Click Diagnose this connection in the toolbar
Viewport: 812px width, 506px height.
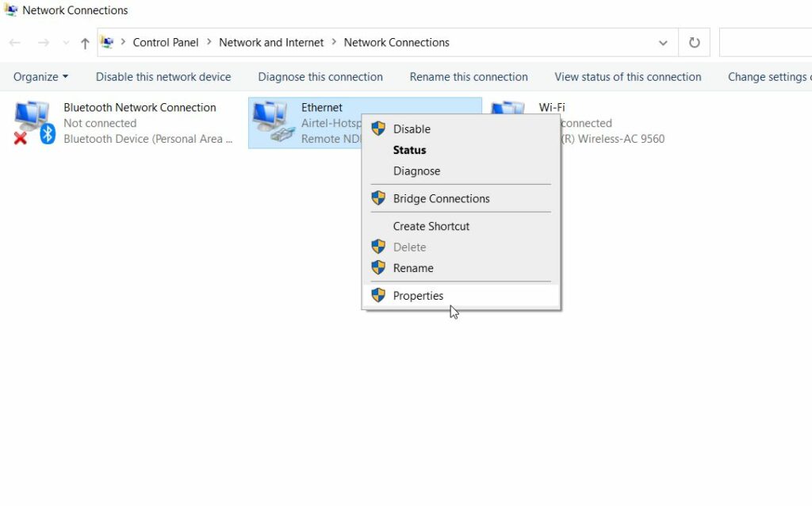point(320,76)
